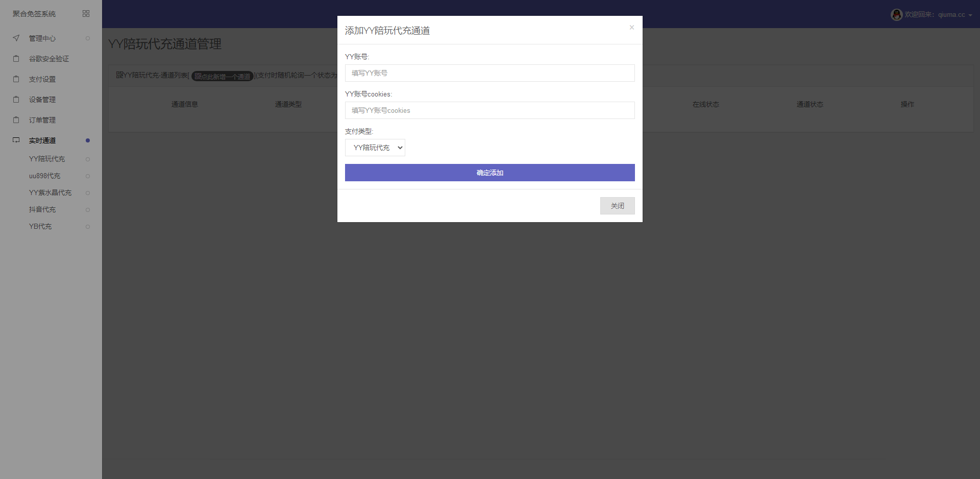Image resolution: width=980 pixels, height=479 pixels.
Task: Click the clipboard icon next to 谷歌安全验证
Action: (x=16, y=59)
